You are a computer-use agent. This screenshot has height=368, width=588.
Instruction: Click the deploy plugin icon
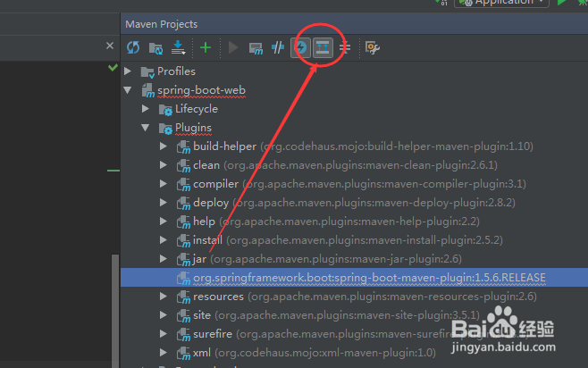coord(183,203)
